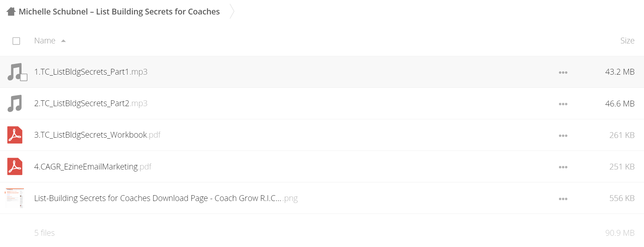This screenshot has width=644, height=247.
Task: Sort files by Size column header
Action: (627, 41)
